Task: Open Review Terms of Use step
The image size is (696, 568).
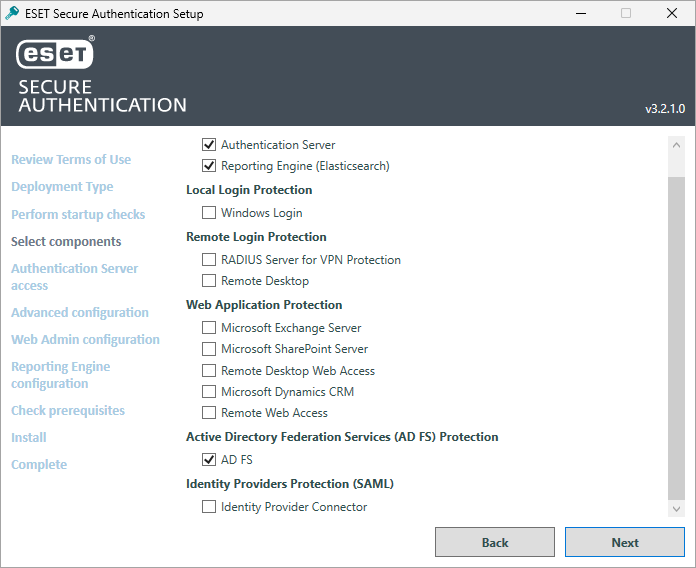Action: [x=71, y=159]
